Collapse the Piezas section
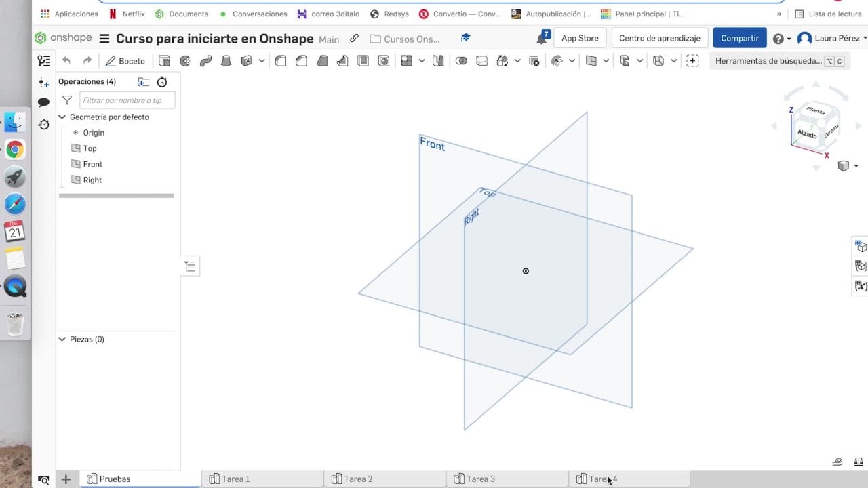Viewport: 868px width, 488px height. tap(62, 339)
